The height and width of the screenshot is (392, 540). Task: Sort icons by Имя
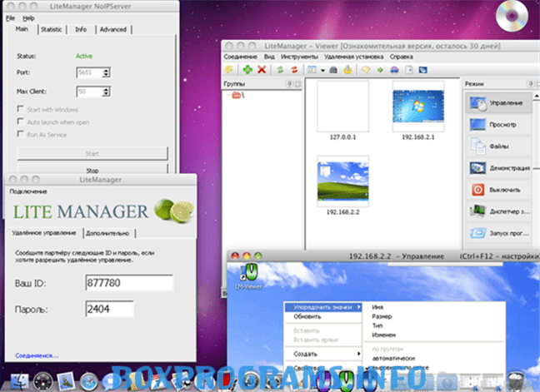pyautogui.click(x=377, y=307)
